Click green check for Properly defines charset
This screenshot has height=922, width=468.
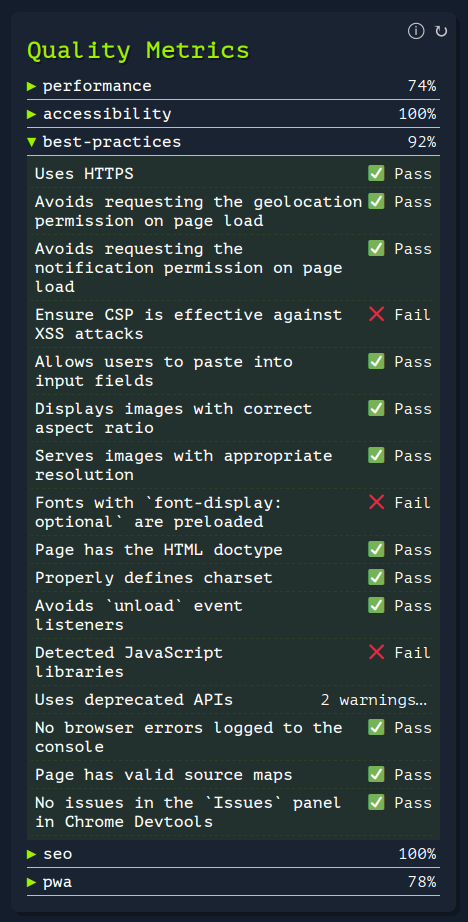point(376,577)
